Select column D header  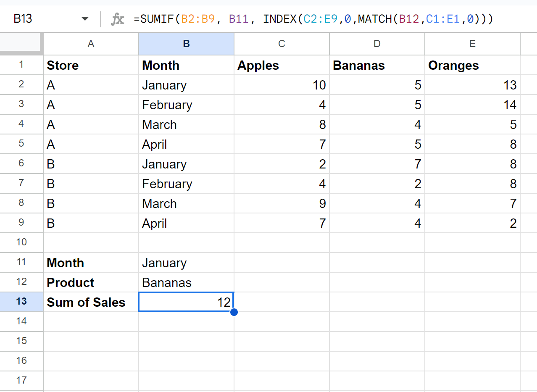(377, 44)
